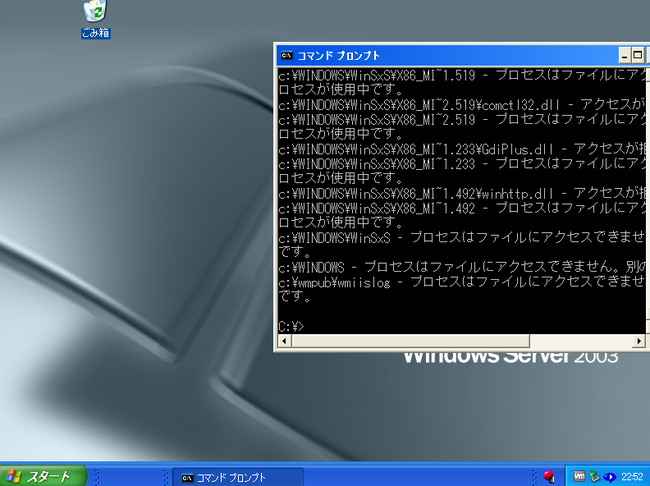650x486 pixels.
Task: Open the VMware Tools tray icon
Action: click(579, 476)
